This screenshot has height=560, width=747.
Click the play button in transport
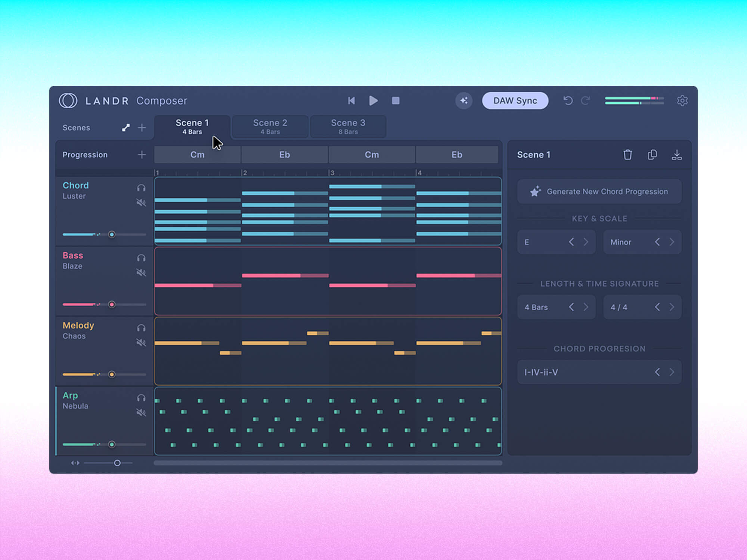coord(373,101)
